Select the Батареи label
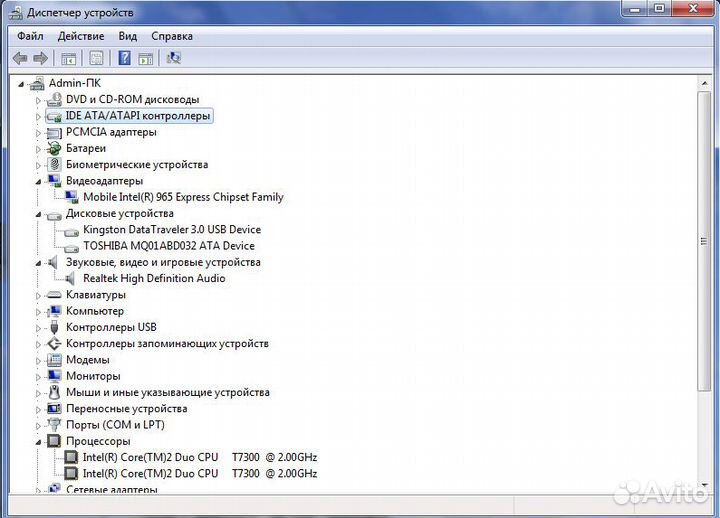 point(86,148)
